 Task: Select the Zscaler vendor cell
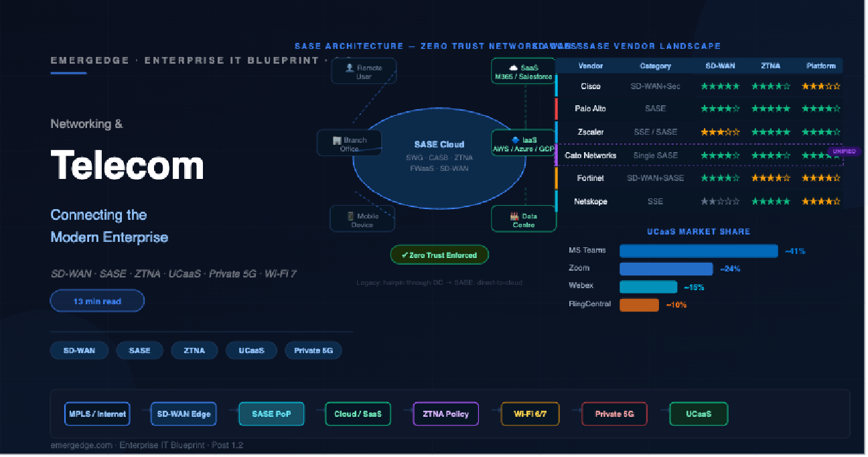click(591, 132)
